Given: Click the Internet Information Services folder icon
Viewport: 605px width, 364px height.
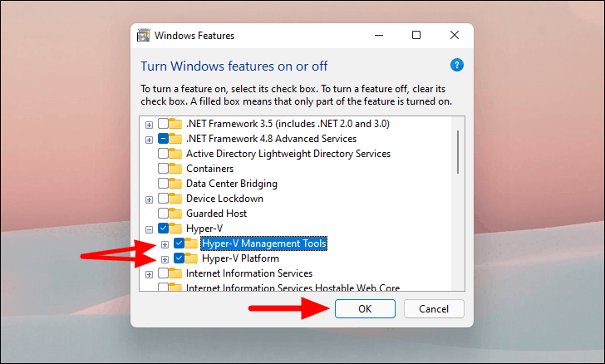Looking at the screenshot, I should coord(175,273).
